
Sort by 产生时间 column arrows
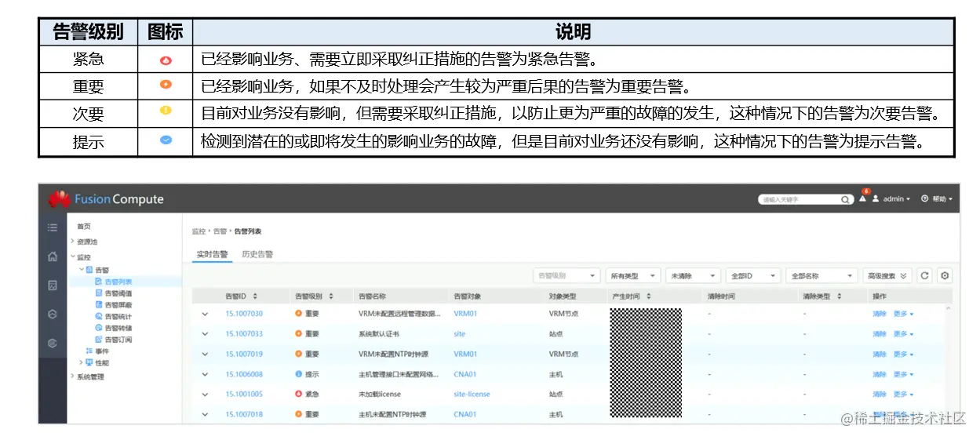(648, 296)
